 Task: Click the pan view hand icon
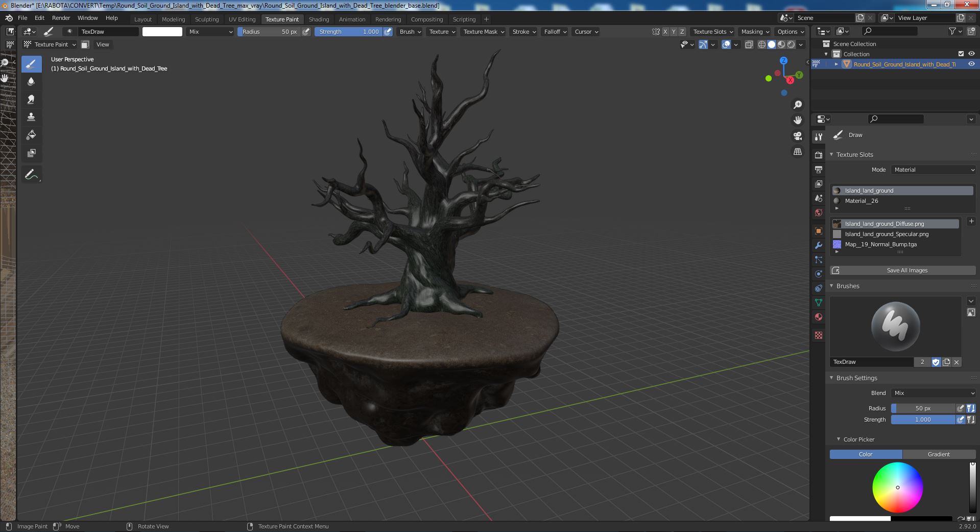797,120
